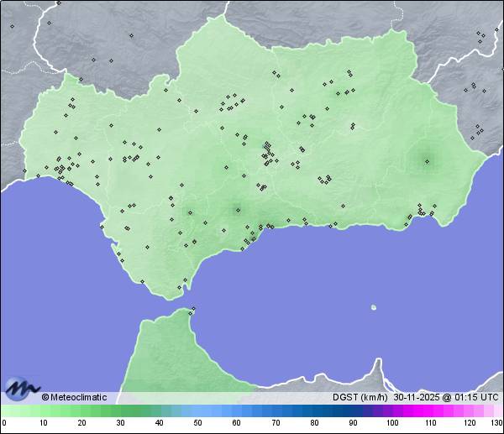Click the 20 km/h green scale segment
Image resolution: width=504 pixels, height=434 pixels.
(81, 410)
